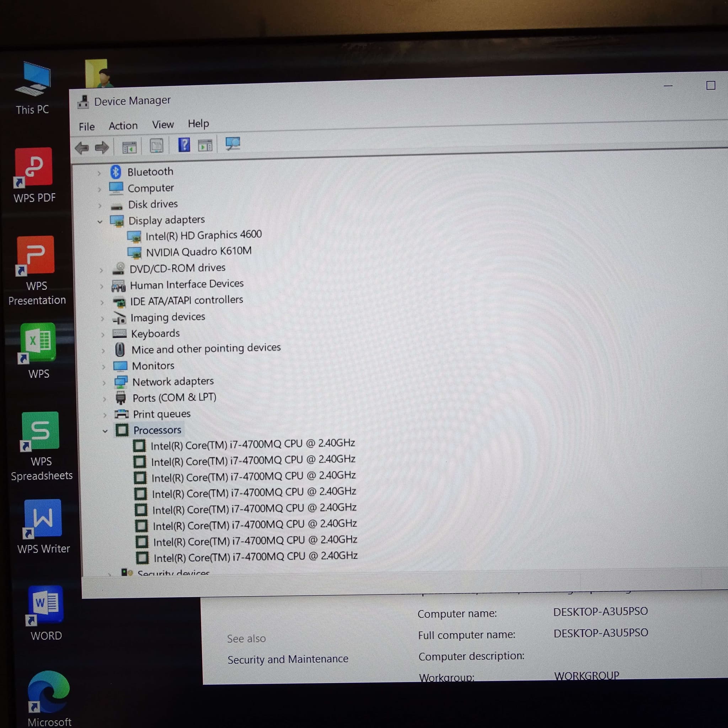728x728 pixels.
Task: Open Security and Maintenance link in System window
Action: (288, 659)
